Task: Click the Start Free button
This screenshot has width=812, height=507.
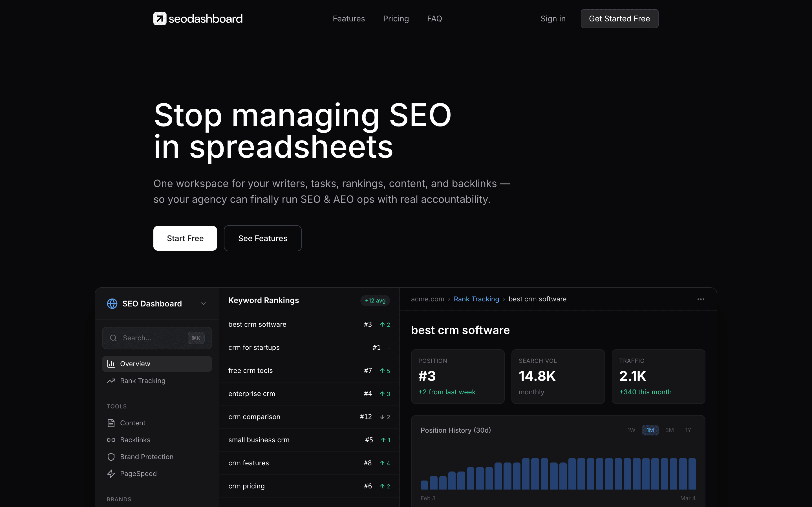Action: 185,238
